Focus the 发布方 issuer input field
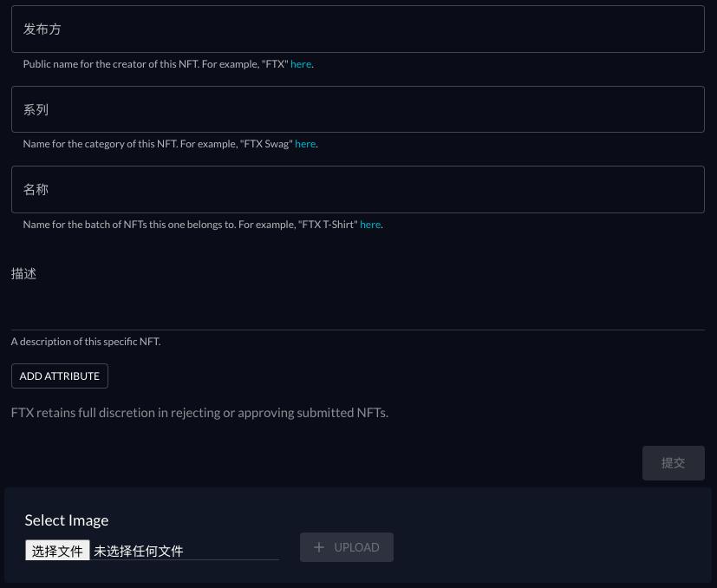Viewport: 717px width, 588px height. pos(357,29)
